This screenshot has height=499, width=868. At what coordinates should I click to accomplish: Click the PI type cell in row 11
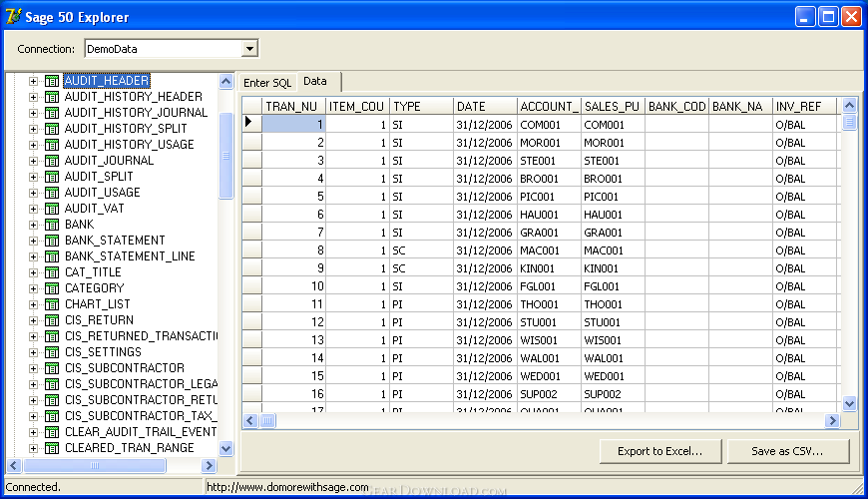coord(421,304)
